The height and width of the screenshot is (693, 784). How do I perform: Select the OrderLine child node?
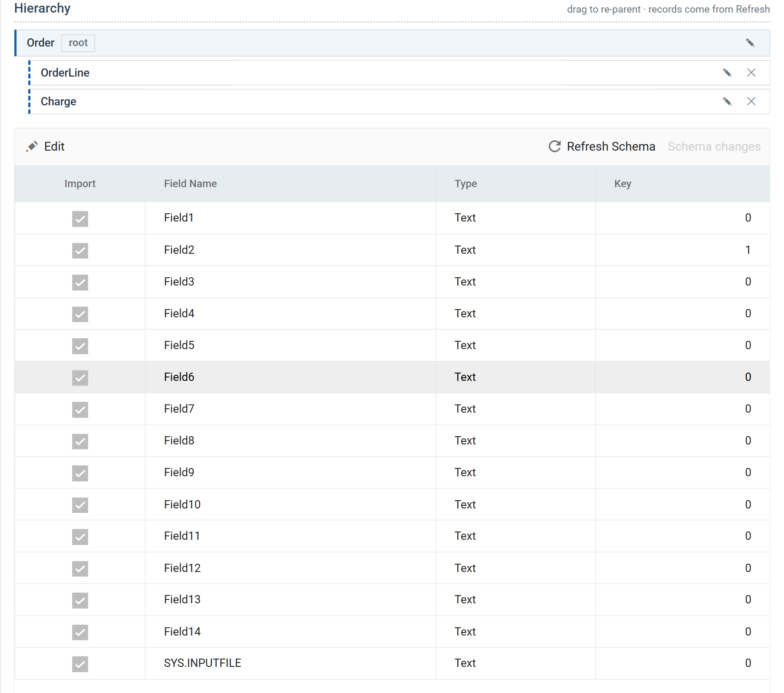[x=399, y=73]
